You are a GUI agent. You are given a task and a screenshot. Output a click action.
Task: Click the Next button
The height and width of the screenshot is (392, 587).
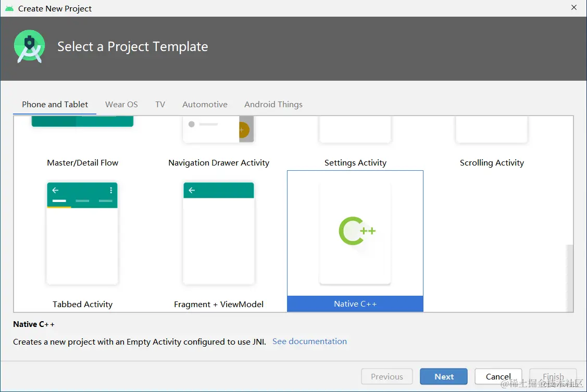pyautogui.click(x=444, y=376)
